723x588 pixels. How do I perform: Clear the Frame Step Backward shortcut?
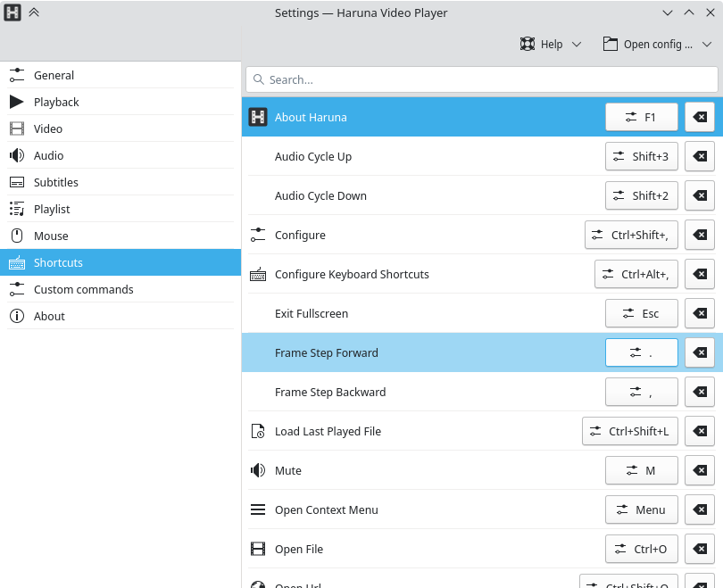[x=700, y=392]
